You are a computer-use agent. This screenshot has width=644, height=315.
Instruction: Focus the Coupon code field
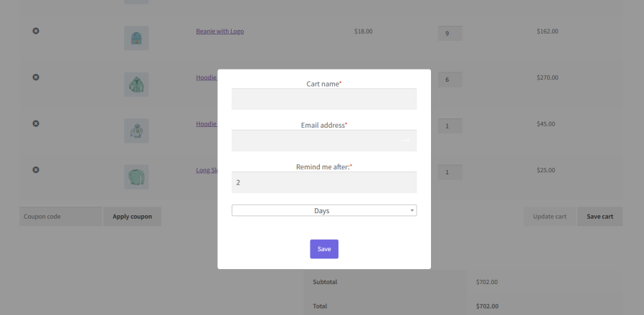point(60,217)
